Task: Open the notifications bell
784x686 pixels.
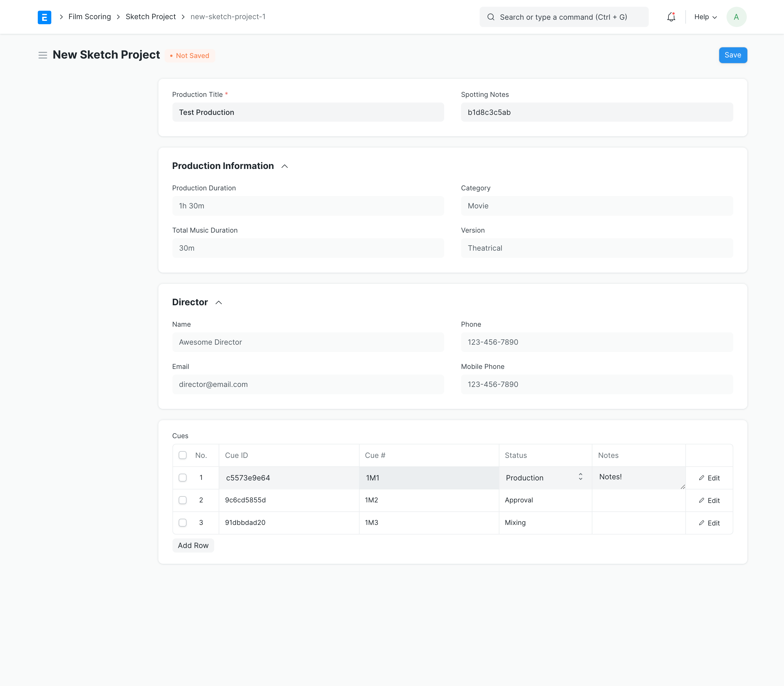Action: [x=671, y=17]
